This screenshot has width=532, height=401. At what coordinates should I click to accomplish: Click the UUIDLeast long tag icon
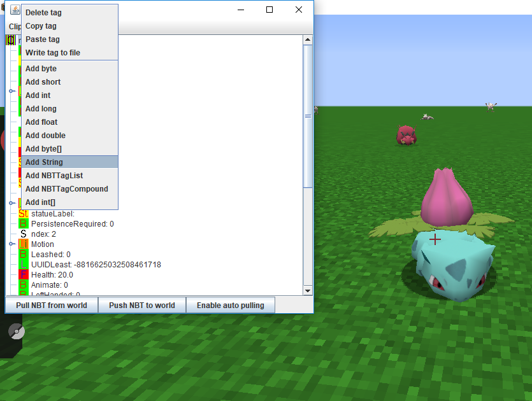[24, 264]
